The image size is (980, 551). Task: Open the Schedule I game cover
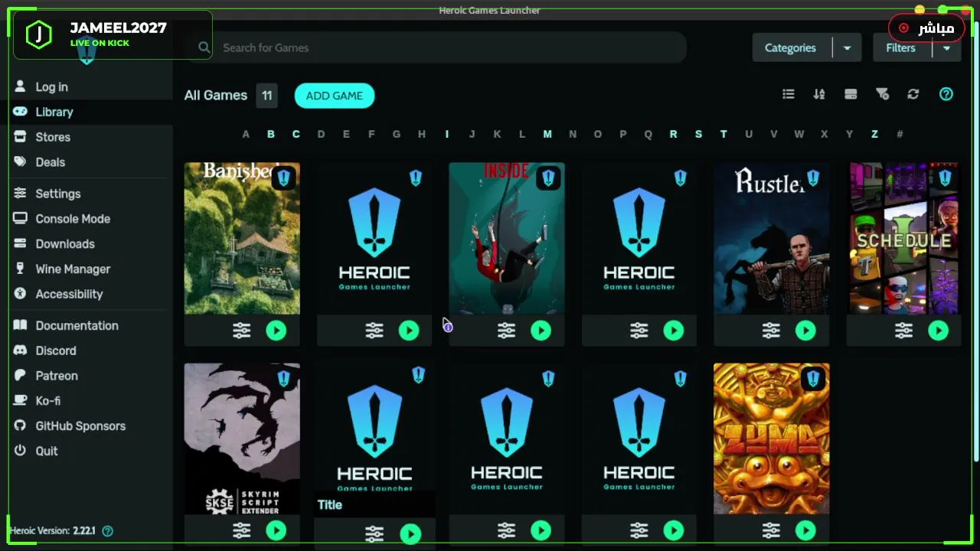(x=904, y=238)
